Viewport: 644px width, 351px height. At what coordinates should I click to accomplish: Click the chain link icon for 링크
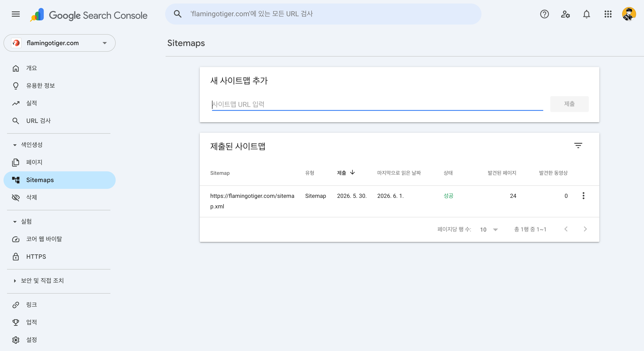(16, 305)
